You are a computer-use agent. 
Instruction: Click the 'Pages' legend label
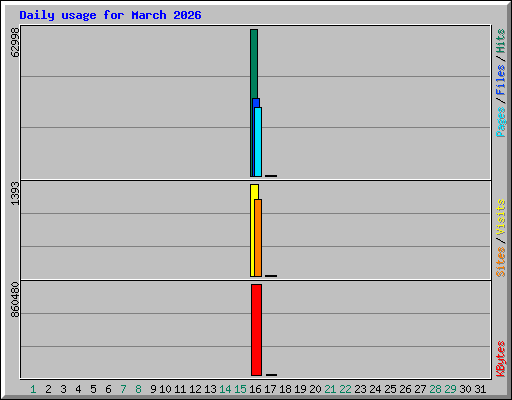point(501,122)
